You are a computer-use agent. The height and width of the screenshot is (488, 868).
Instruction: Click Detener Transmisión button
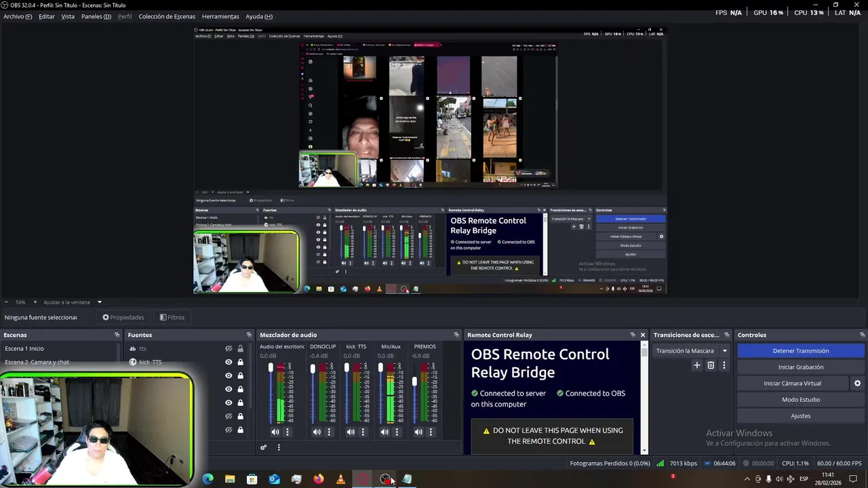(800, 350)
